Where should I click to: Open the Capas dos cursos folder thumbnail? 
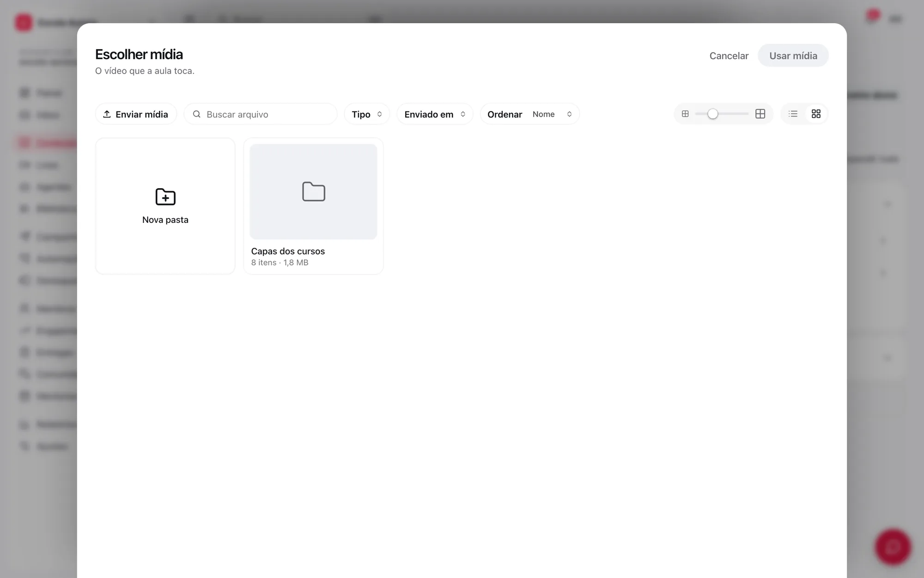pos(313,191)
